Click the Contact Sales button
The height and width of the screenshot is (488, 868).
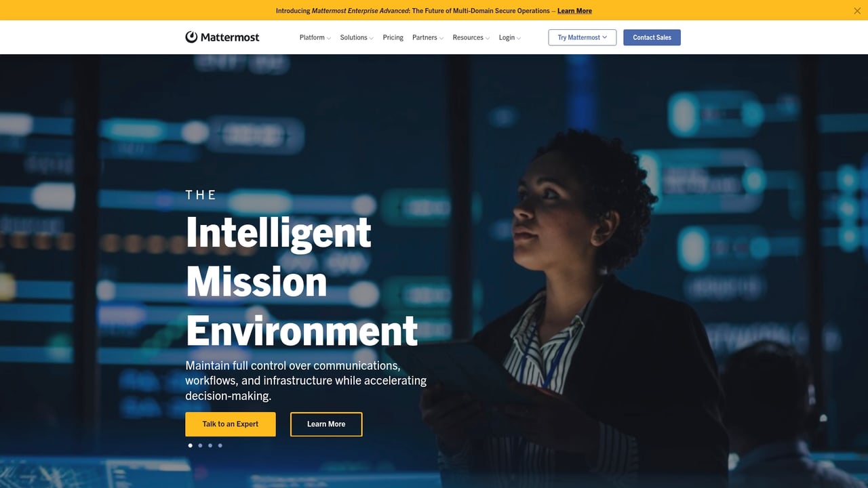[x=652, y=37]
